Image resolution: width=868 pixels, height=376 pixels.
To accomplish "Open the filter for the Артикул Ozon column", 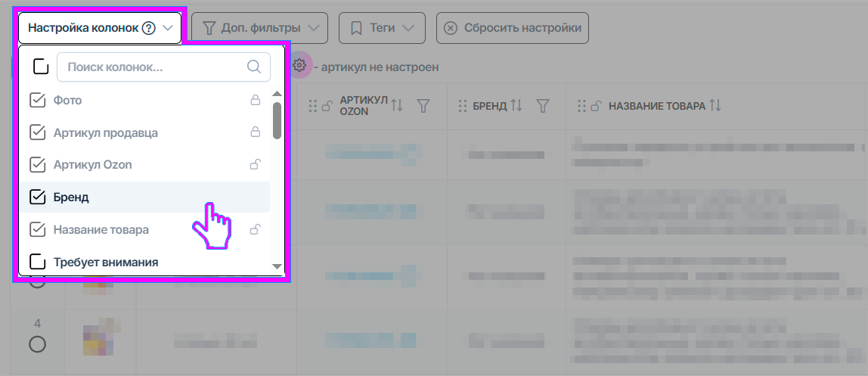I will click(x=423, y=106).
